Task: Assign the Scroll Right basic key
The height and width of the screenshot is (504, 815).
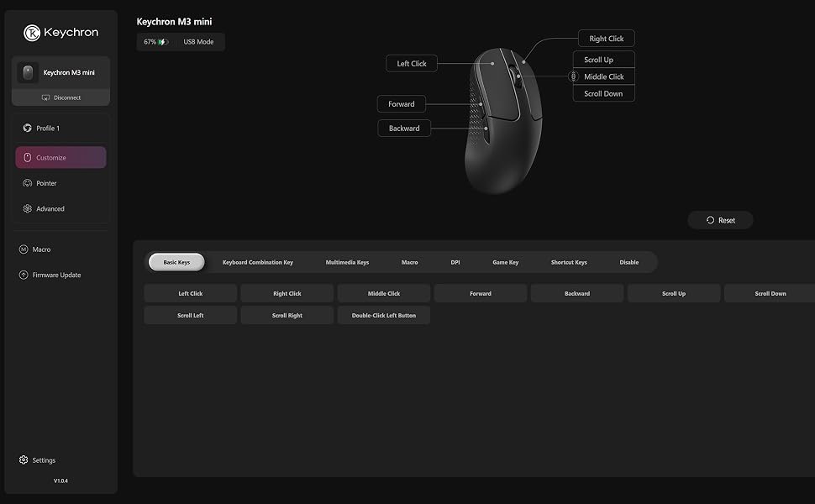Action: point(287,315)
